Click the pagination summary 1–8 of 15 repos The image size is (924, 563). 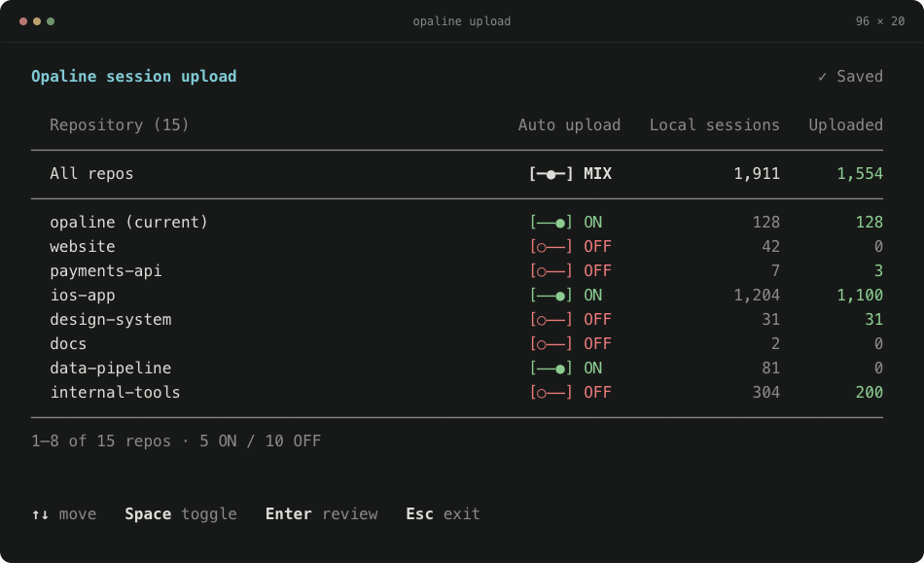click(x=101, y=441)
